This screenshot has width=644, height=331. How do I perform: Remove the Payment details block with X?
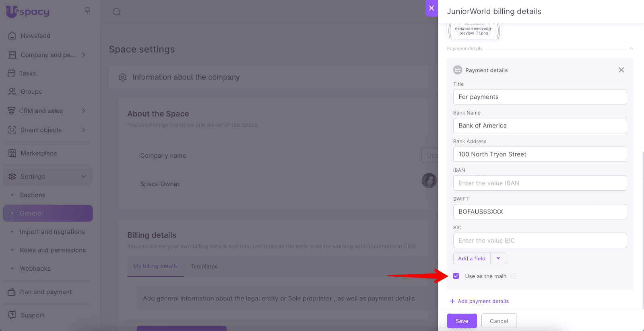pyautogui.click(x=621, y=70)
